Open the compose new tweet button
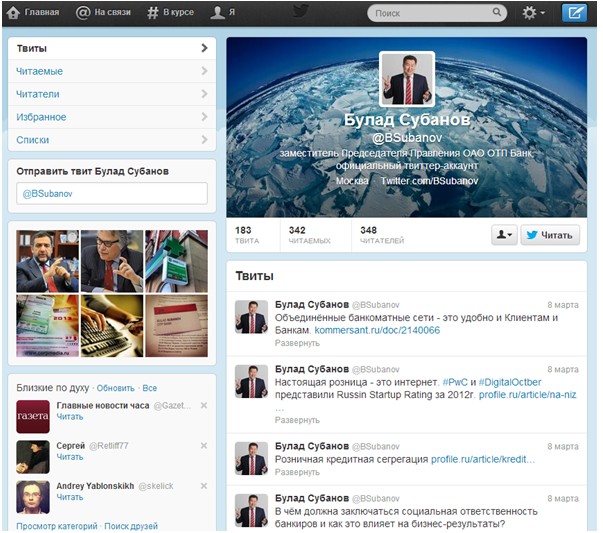Image resolution: width=603 pixels, height=533 pixels. pyautogui.click(x=574, y=13)
